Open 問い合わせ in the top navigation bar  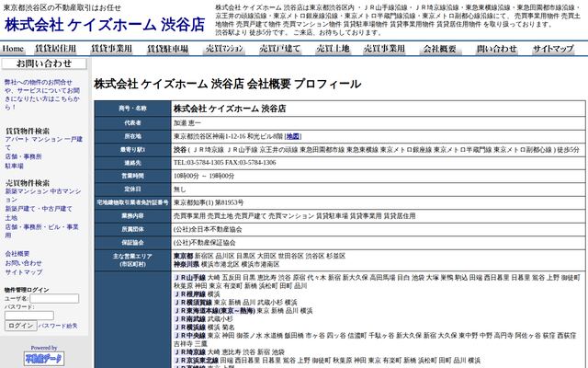(x=497, y=49)
